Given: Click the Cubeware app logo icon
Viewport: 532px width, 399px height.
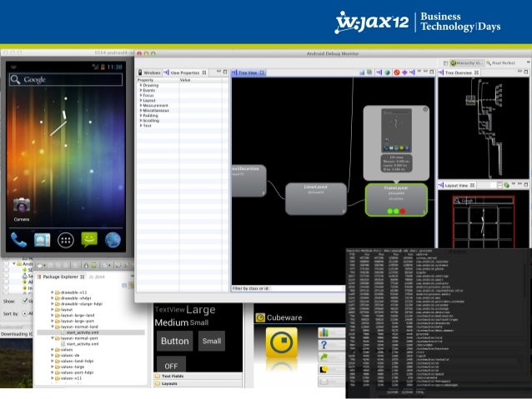Looking at the screenshot, I should pyautogui.click(x=260, y=317).
